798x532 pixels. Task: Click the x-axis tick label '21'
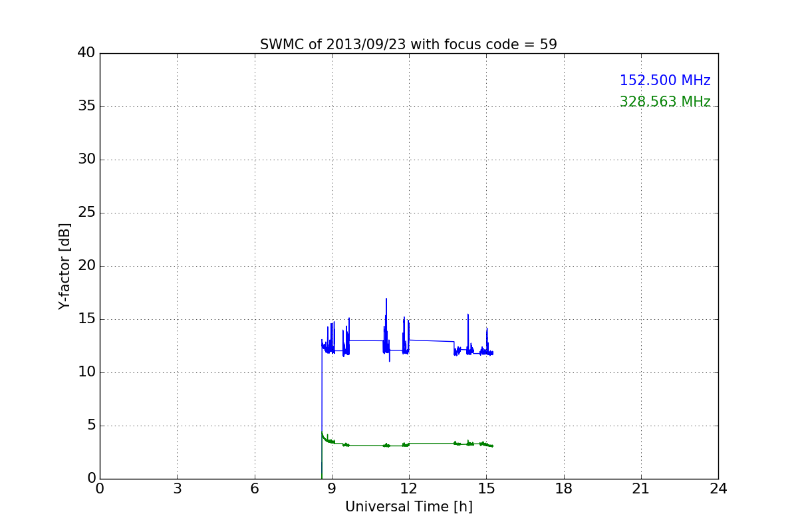pos(641,489)
